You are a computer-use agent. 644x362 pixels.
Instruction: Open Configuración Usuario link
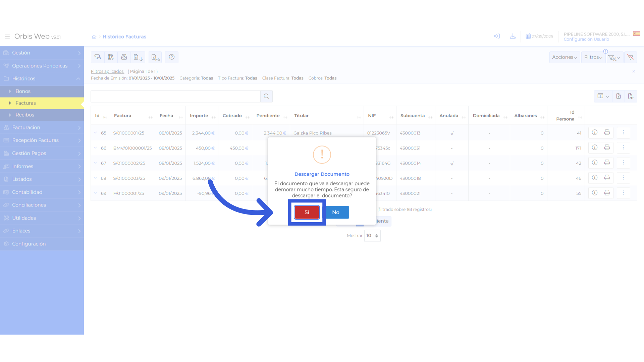coord(586,39)
